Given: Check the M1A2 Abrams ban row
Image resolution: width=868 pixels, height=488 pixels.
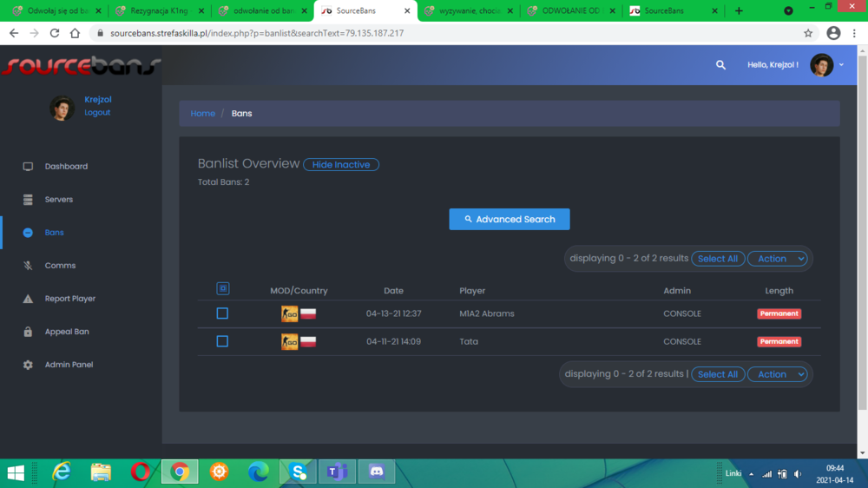Looking at the screenshot, I should [x=222, y=313].
